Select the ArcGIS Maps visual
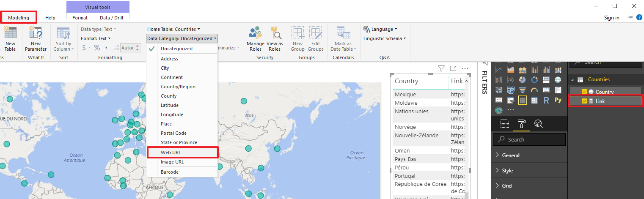Image resolution: width=644 pixels, height=199 pixels. pyautogui.click(x=499, y=111)
